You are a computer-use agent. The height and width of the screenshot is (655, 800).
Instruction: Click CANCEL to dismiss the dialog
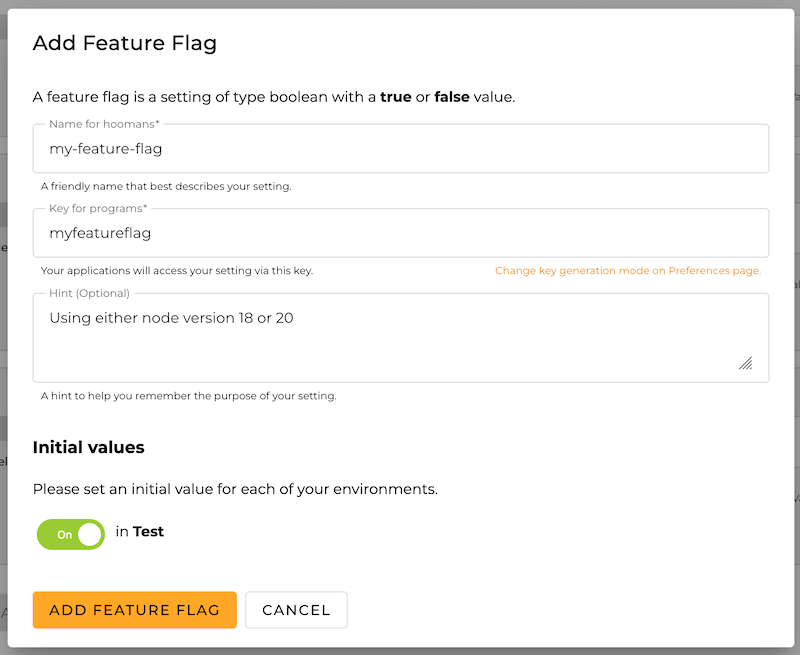(x=296, y=610)
